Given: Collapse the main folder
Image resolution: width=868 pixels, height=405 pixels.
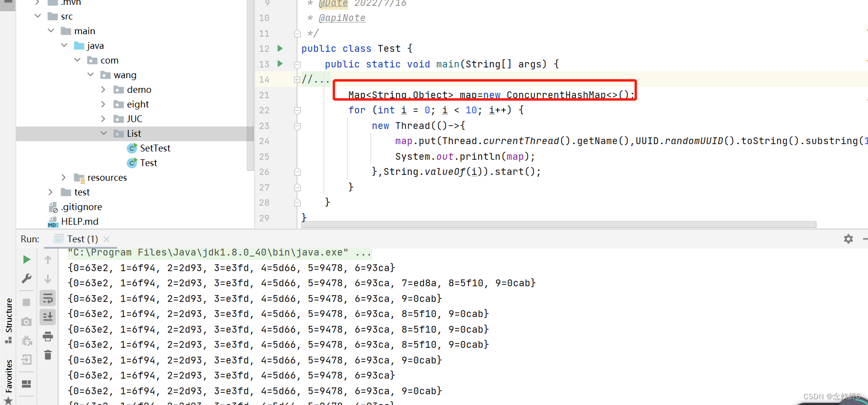Looking at the screenshot, I should click(51, 31).
